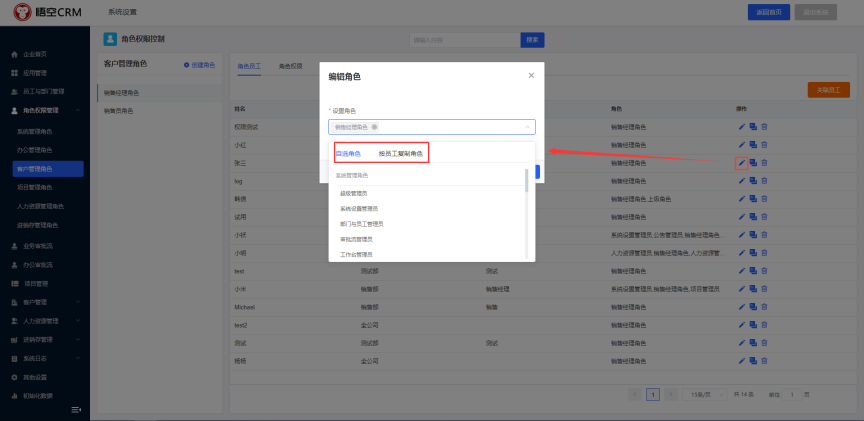
Task: Expand the 人力资源管理 sidebar menu
Action: (x=78, y=321)
